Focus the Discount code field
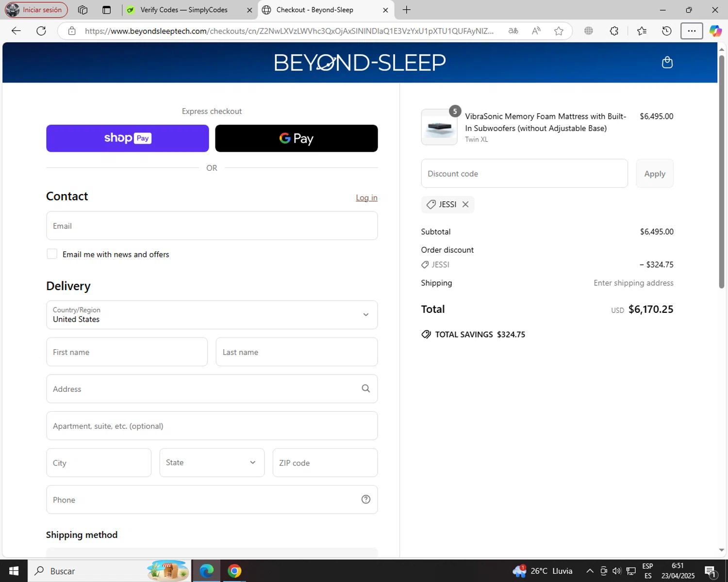This screenshot has height=582, width=728. click(x=525, y=174)
